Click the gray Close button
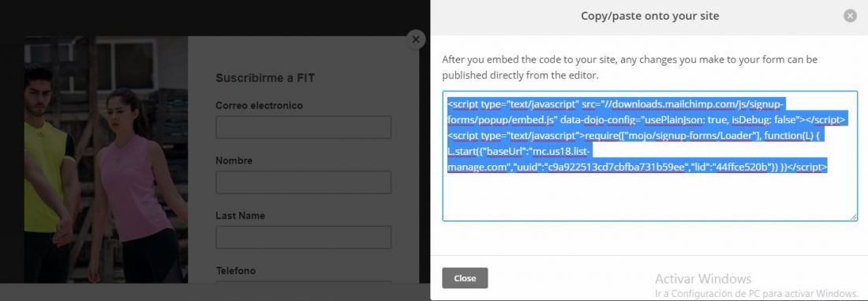Viewport: 868px width, 301px height. tap(465, 278)
